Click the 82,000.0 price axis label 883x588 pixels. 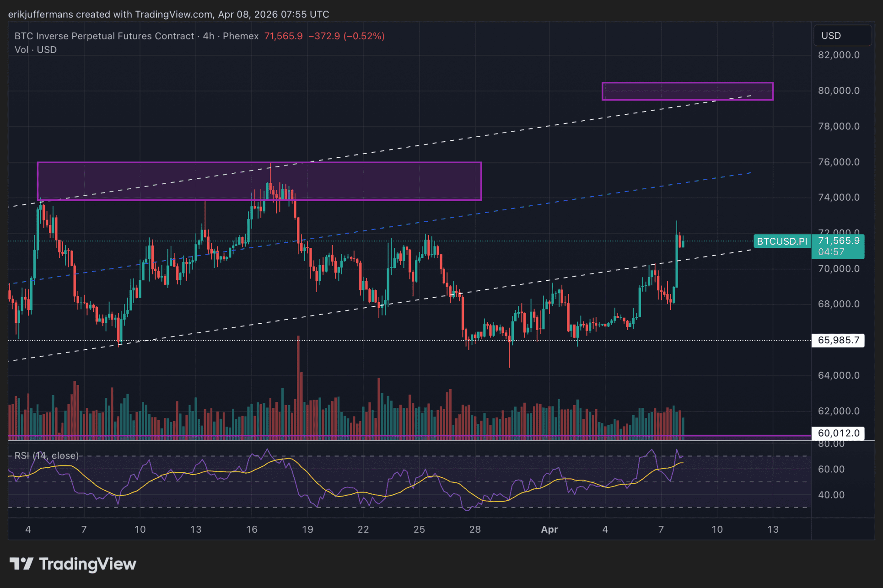(838, 55)
